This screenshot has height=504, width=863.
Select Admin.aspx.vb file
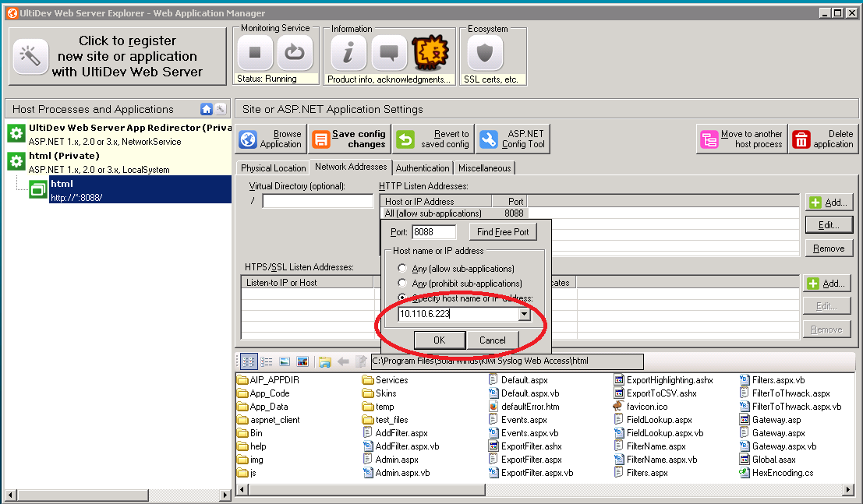tap(396, 473)
